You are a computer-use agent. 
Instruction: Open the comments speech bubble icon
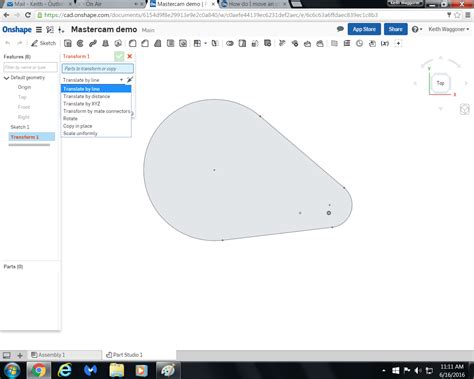(x=340, y=29)
